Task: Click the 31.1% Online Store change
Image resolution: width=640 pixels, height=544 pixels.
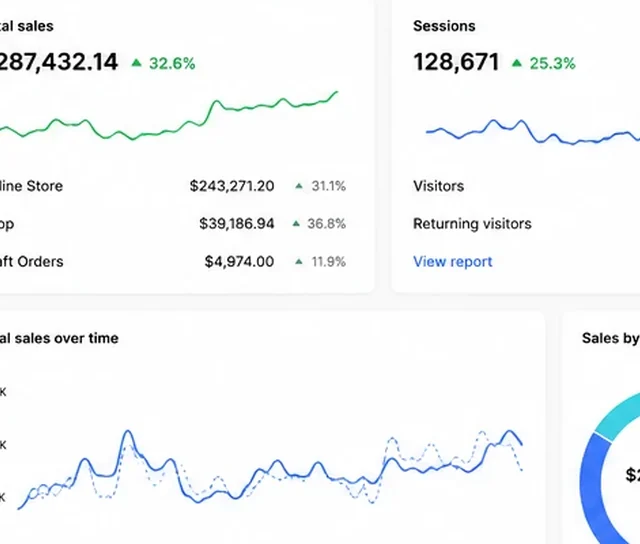Action: [x=329, y=186]
